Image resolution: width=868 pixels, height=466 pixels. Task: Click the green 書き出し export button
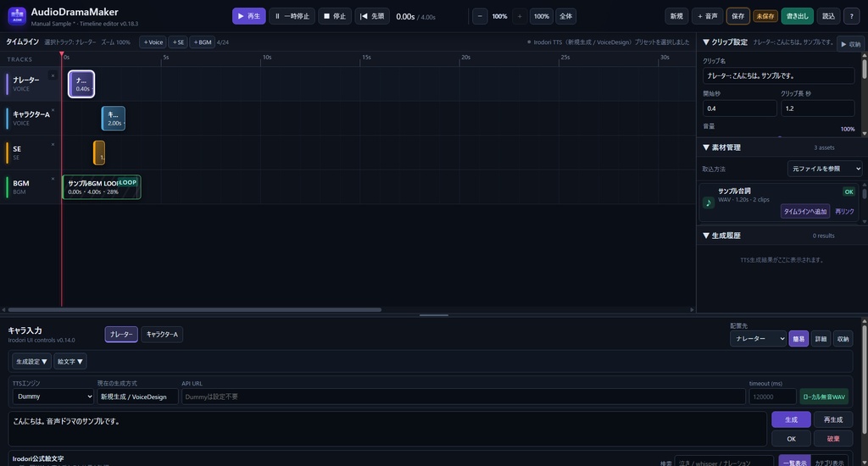click(797, 16)
